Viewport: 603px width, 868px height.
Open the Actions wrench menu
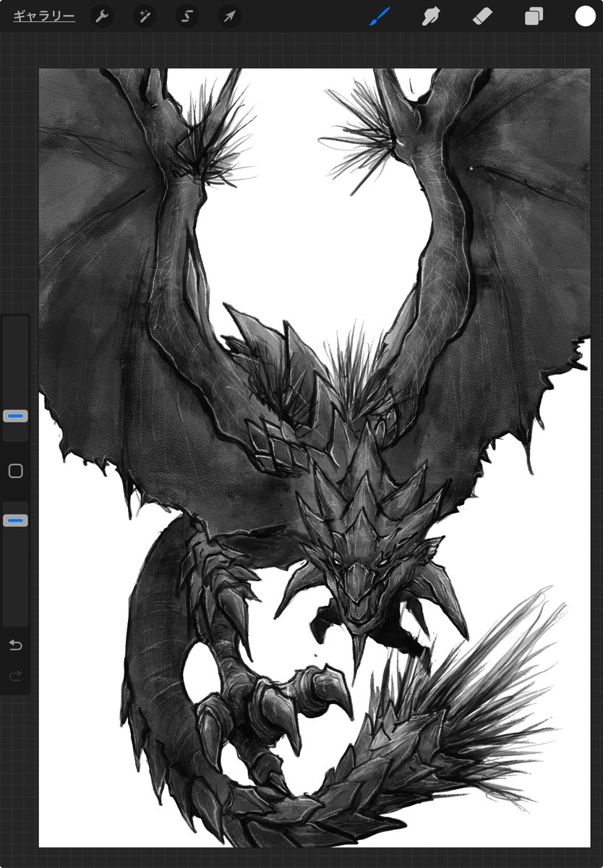coord(102,17)
